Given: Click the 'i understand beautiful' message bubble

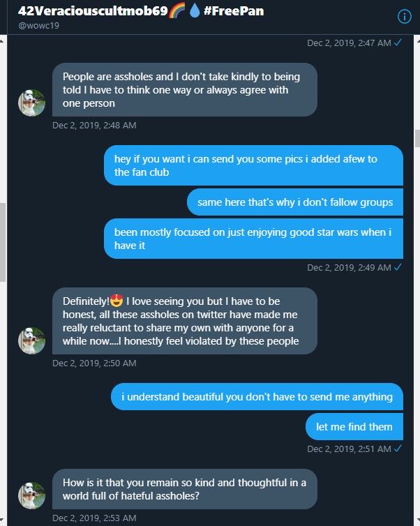Looking at the screenshot, I should coord(257,396).
